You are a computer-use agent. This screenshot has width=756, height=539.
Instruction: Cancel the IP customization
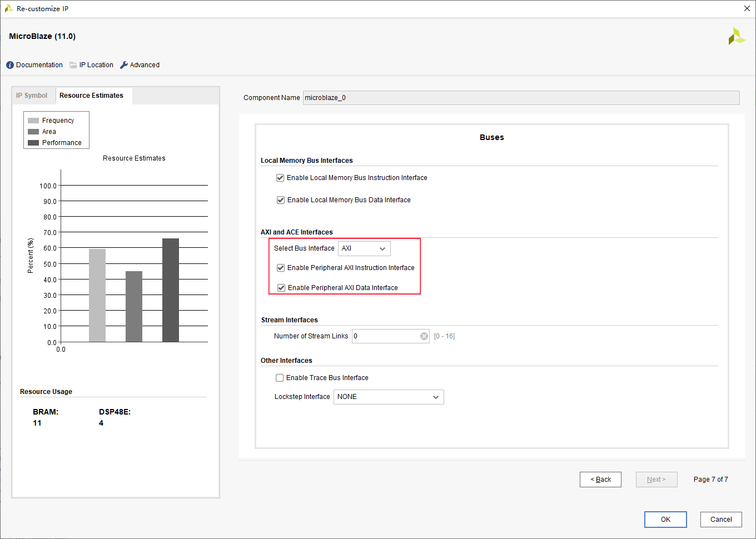(721, 520)
